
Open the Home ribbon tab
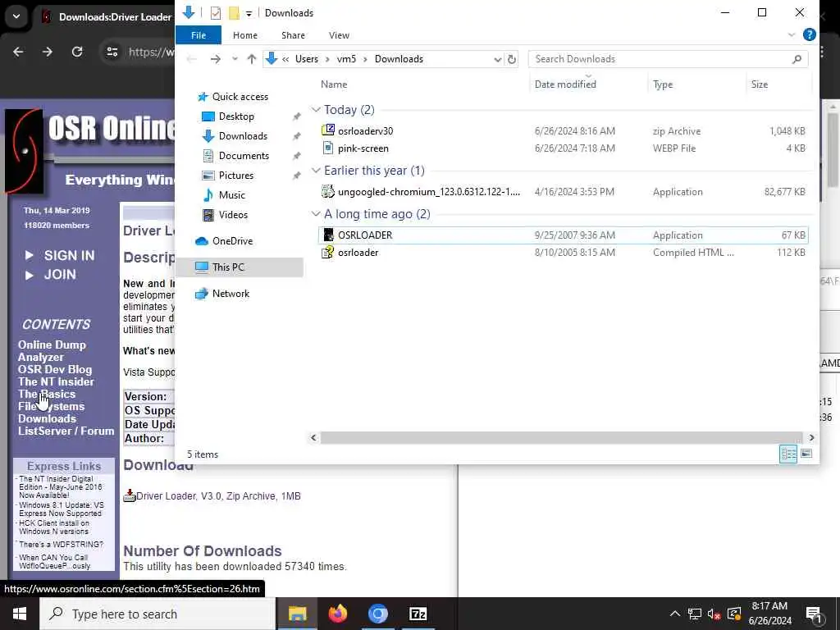245,35
